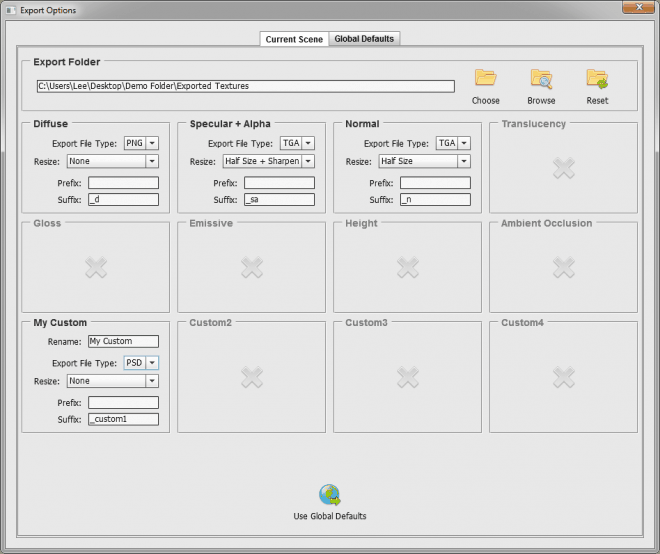Click the Export Options title bar icon
This screenshot has width=660, height=554.
tap(11, 10)
